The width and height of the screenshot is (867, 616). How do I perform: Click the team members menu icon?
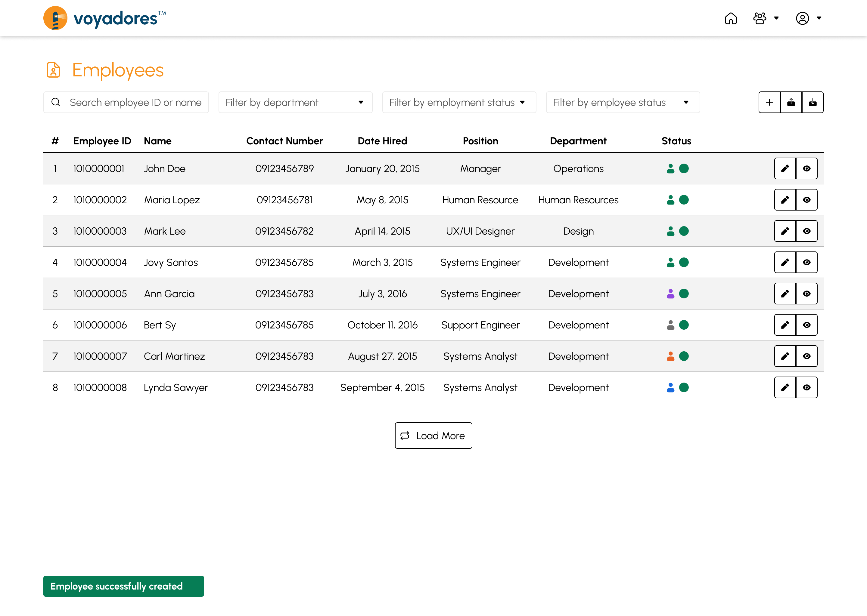(x=760, y=18)
